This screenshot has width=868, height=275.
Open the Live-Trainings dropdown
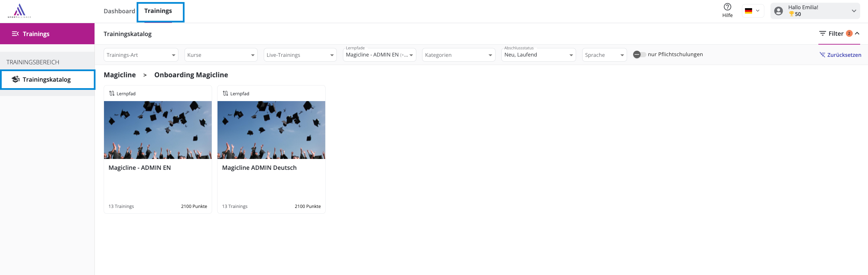coord(300,55)
